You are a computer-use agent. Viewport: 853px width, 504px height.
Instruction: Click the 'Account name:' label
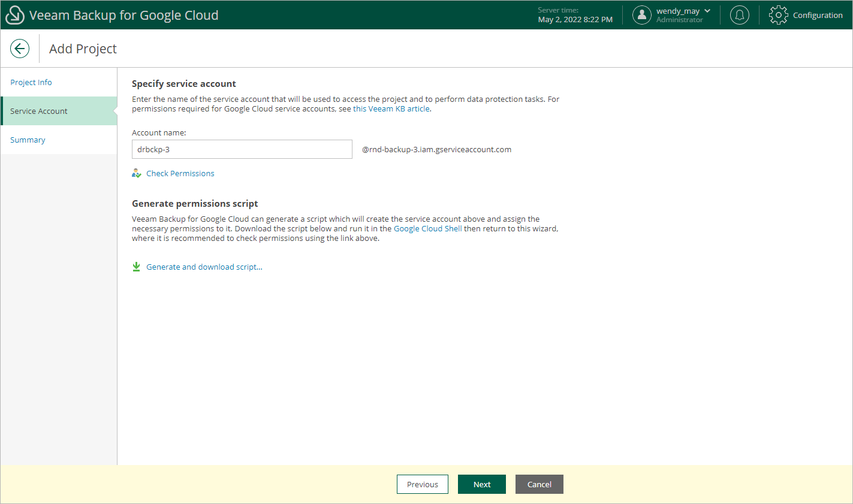(159, 132)
